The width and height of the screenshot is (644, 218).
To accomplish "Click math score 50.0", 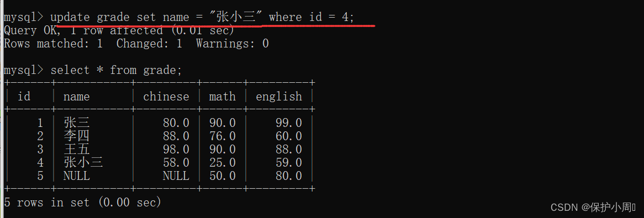I will click(222, 176).
